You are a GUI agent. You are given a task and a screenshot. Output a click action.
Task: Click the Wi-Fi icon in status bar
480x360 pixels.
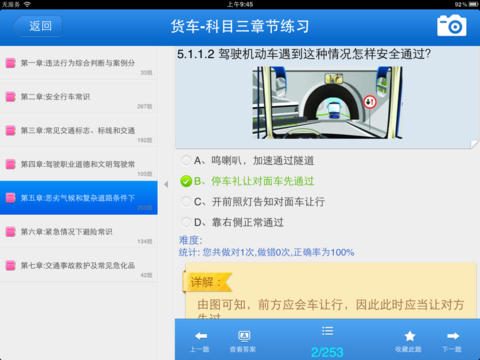point(27,4)
